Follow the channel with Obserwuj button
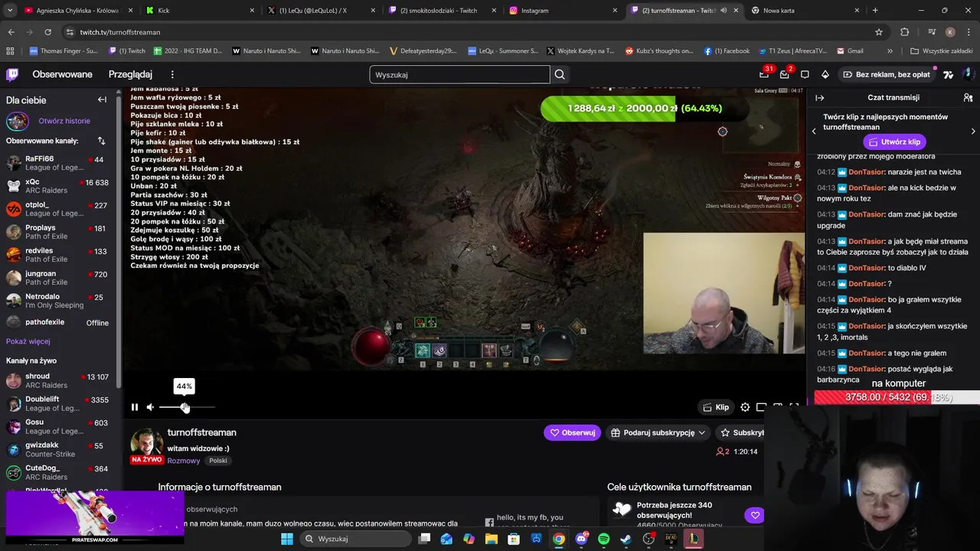The width and height of the screenshot is (980, 551). (573, 432)
